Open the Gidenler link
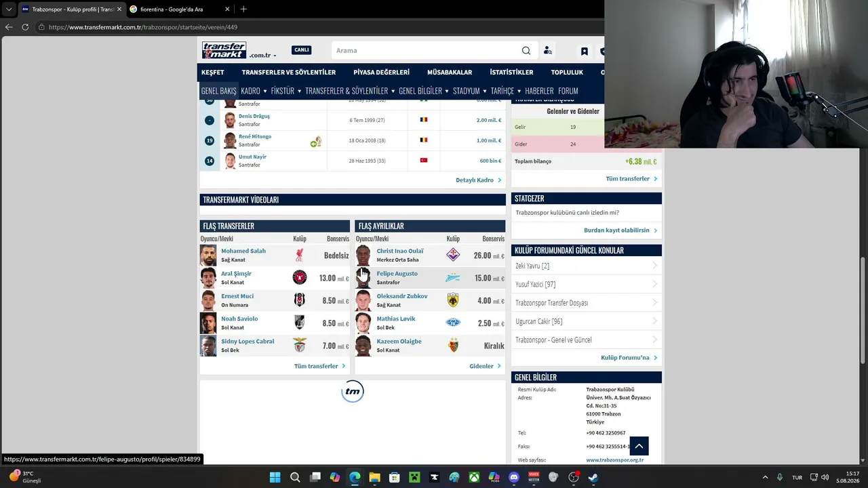The image size is (868, 488). 486,366
